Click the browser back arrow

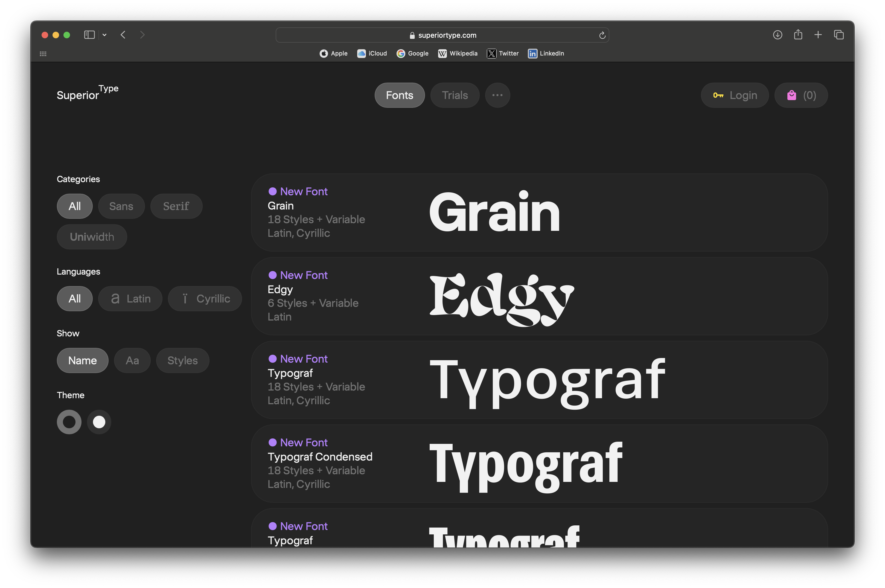pos(123,35)
